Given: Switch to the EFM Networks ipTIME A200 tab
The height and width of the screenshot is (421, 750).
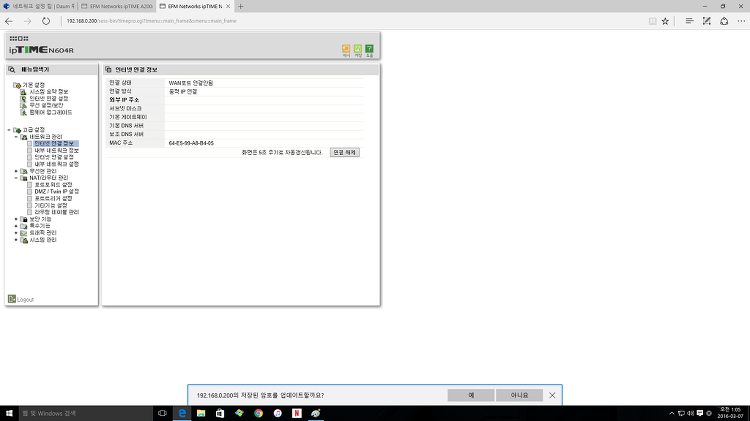Looking at the screenshot, I should (x=116, y=6).
